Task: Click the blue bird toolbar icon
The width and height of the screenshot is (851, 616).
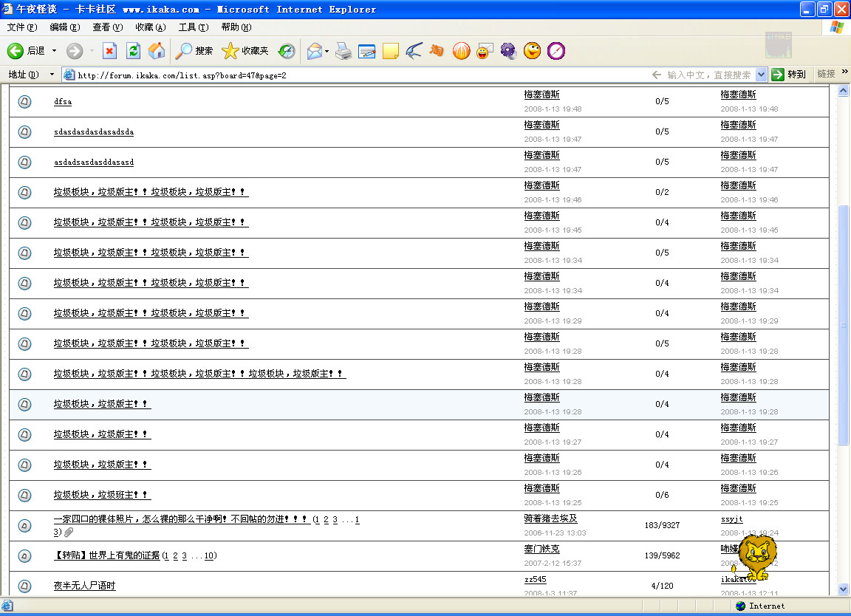Action: [x=414, y=51]
